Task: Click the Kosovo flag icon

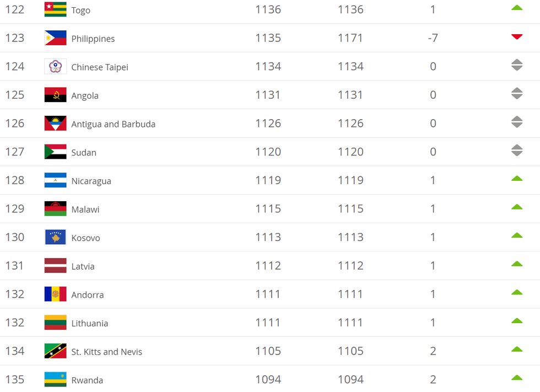Action: click(x=55, y=237)
